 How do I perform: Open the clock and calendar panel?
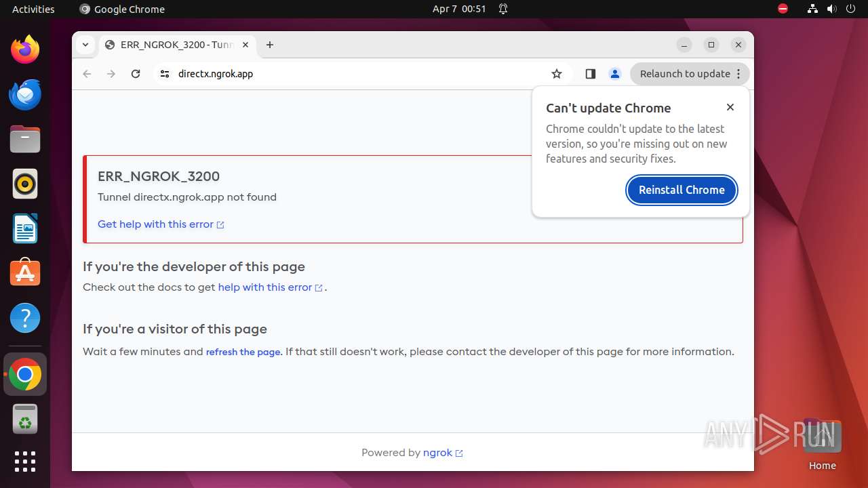(x=459, y=9)
